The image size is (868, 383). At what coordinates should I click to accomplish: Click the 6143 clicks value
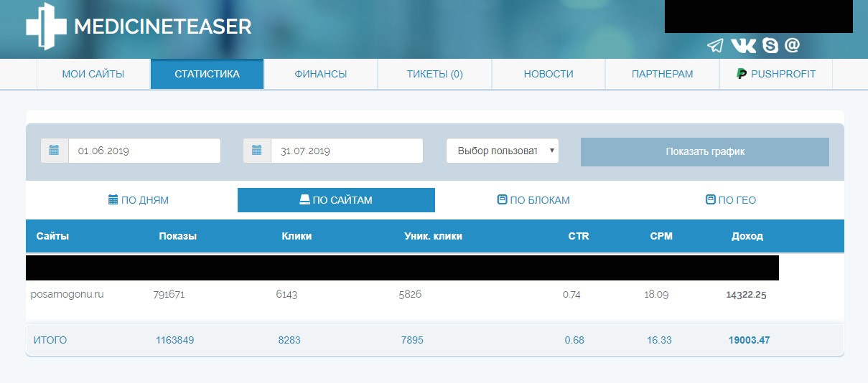pos(286,295)
